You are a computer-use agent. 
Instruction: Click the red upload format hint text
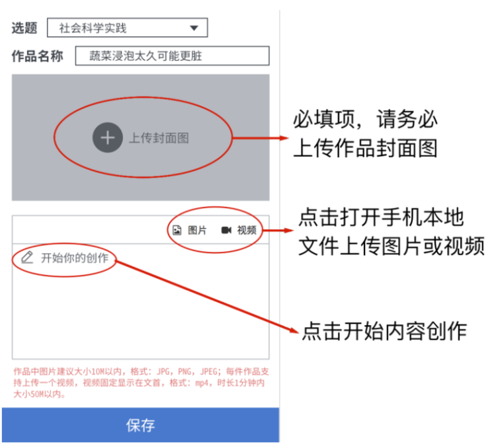(x=141, y=383)
